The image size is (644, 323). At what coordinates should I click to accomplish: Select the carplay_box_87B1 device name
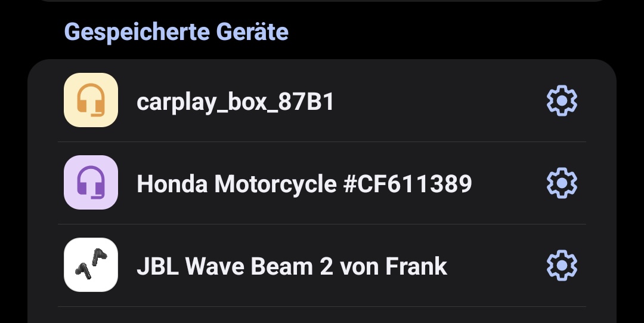point(235,102)
